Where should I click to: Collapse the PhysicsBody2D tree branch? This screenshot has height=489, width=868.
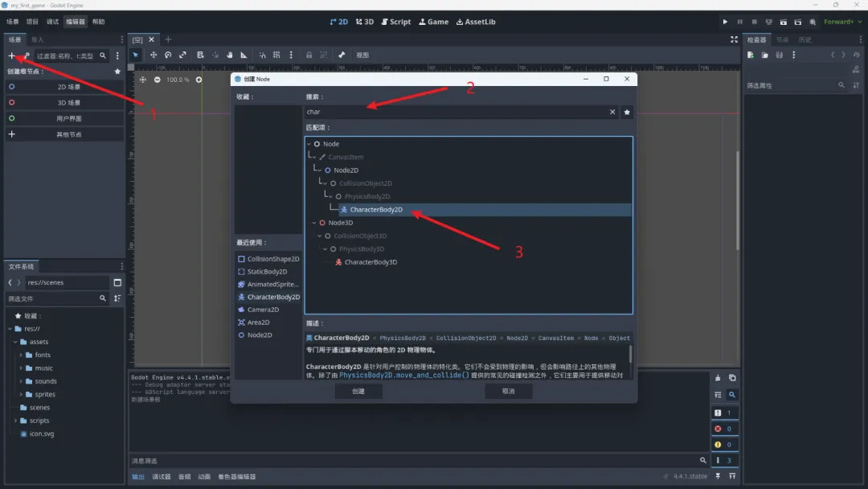click(330, 196)
